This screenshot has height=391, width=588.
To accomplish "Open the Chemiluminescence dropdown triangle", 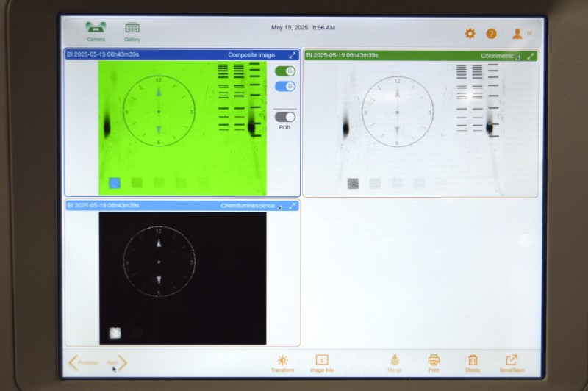I will click(279, 207).
